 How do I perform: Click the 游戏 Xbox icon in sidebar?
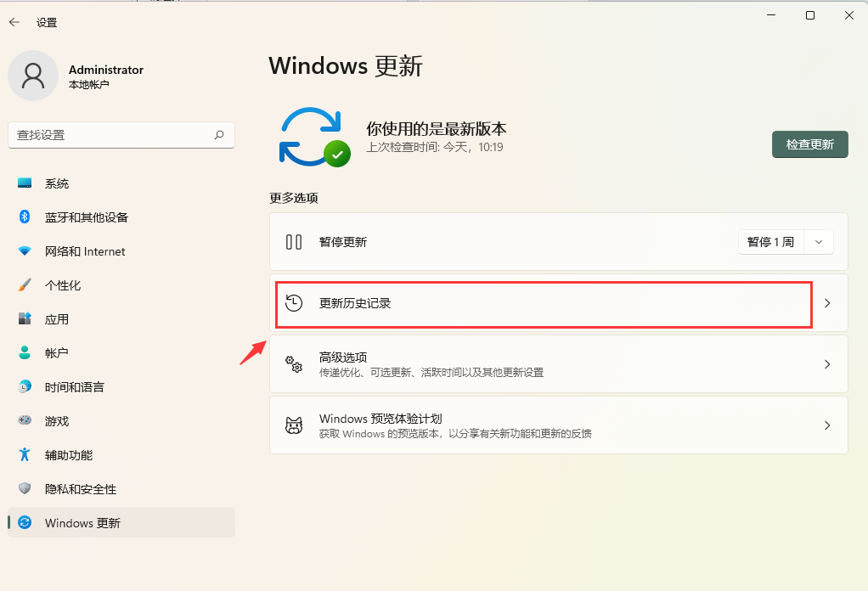point(23,421)
